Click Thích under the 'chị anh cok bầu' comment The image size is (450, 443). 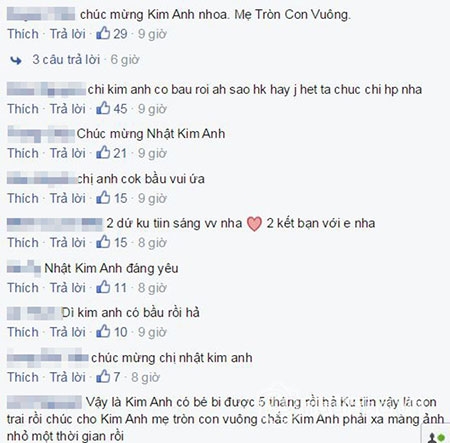[23, 198]
